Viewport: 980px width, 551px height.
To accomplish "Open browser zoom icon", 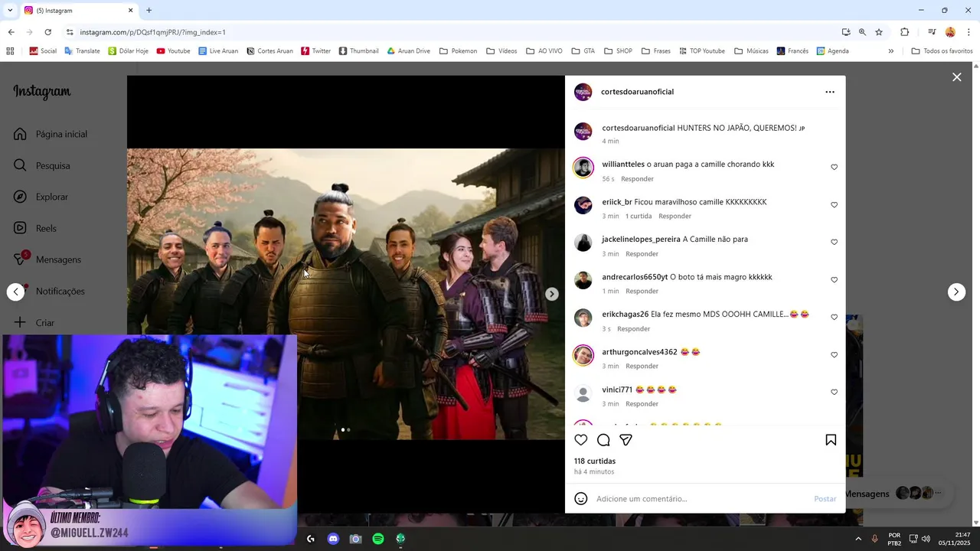I will point(862,32).
